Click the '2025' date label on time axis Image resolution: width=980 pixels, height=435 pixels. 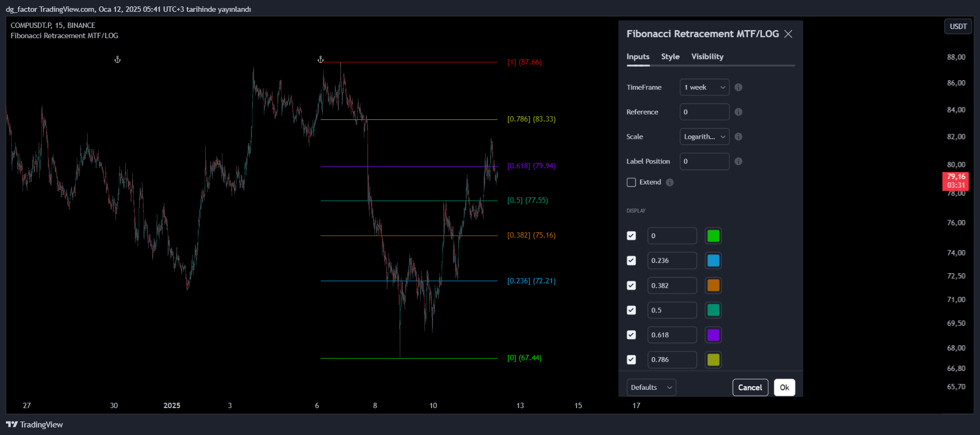pyautogui.click(x=172, y=405)
